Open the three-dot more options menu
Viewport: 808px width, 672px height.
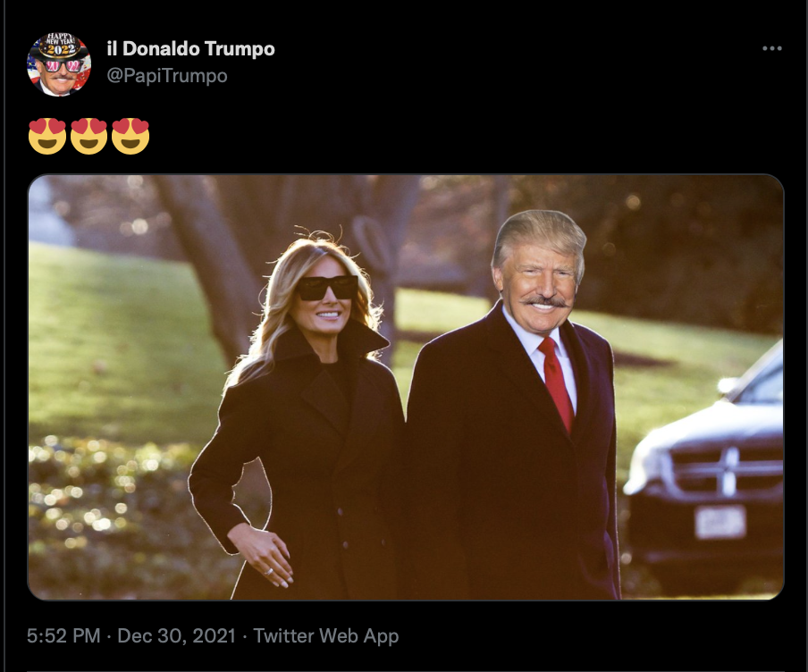point(772,48)
